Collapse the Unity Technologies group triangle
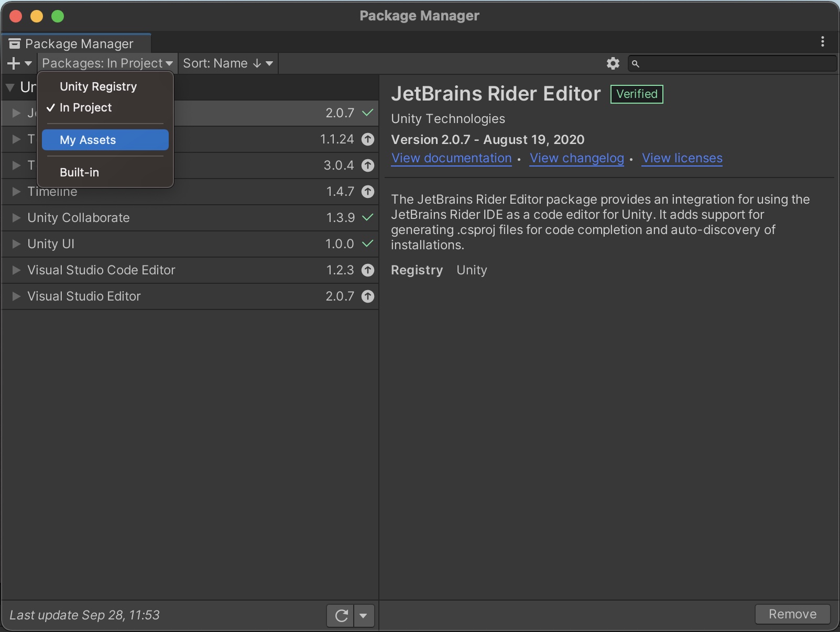 (x=10, y=87)
